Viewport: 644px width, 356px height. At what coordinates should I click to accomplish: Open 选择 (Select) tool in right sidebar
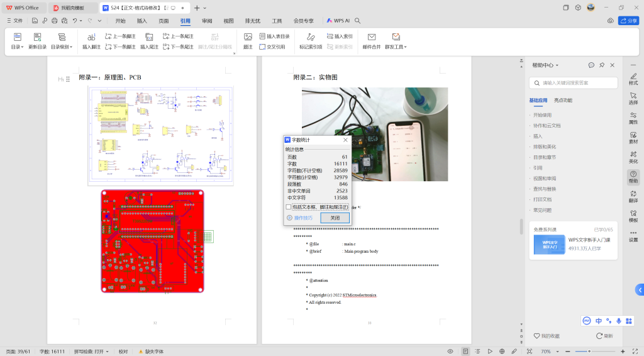[633, 99]
